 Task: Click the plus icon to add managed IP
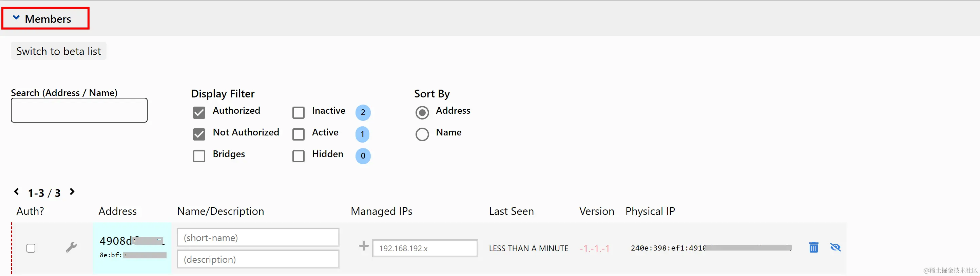coord(364,246)
